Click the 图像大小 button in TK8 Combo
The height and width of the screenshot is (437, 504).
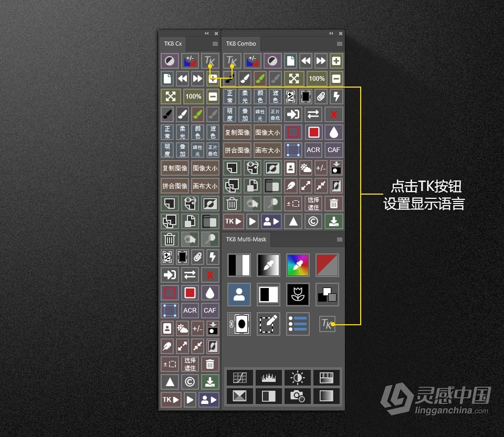click(x=267, y=132)
